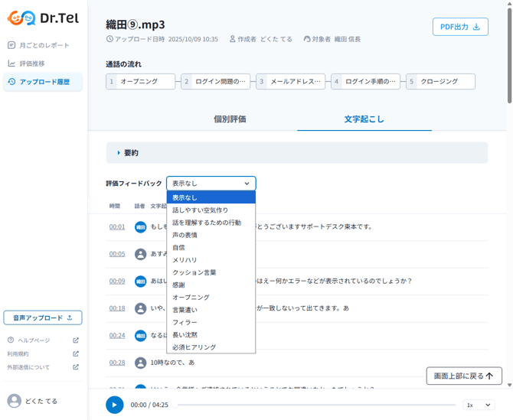Image resolution: width=513 pixels, height=420 pixels.
Task: Click the 音声アップロード button
Action: tap(43, 317)
